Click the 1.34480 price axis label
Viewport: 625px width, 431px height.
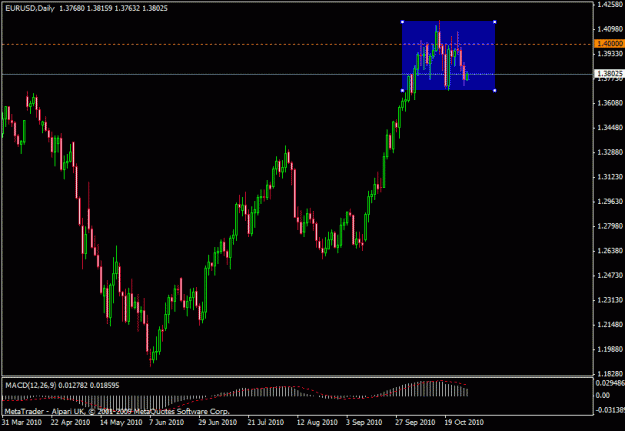(610, 128)
